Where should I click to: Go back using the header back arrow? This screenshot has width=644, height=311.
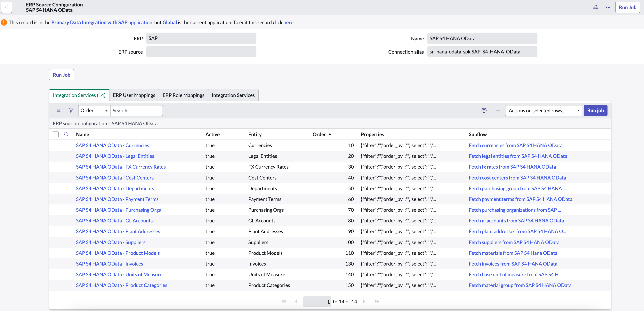[x=6, y=7]
